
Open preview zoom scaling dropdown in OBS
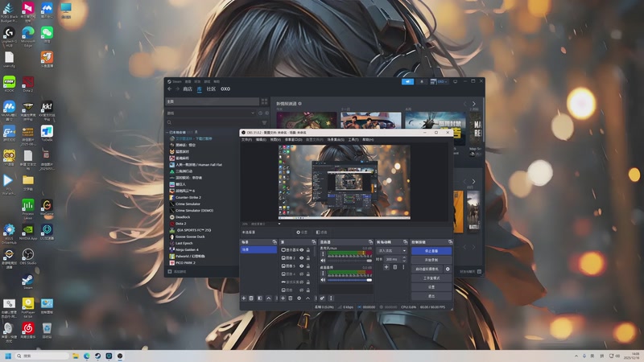click(279, 224)
